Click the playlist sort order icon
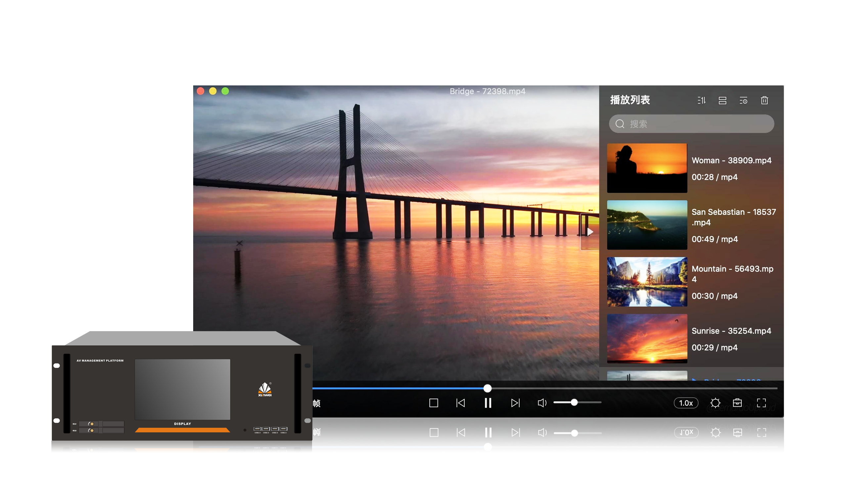The image size is (868, 490). [701, 100]
